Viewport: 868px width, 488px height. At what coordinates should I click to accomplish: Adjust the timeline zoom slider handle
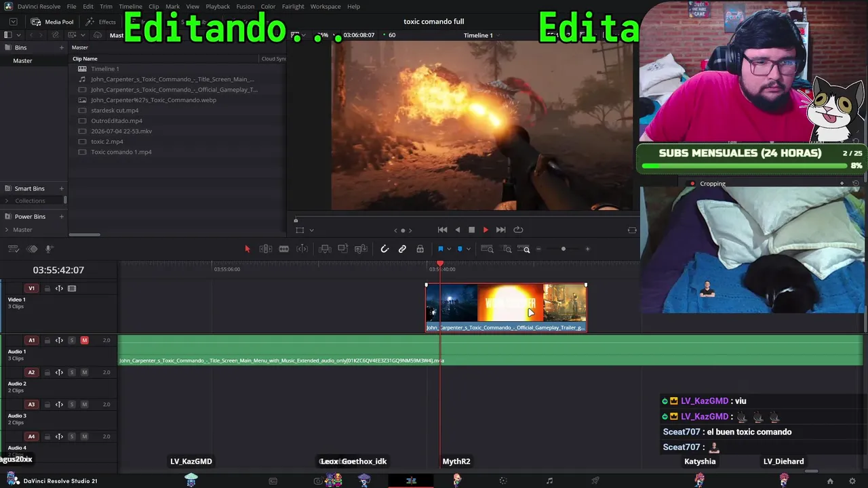tap(563, 249)
